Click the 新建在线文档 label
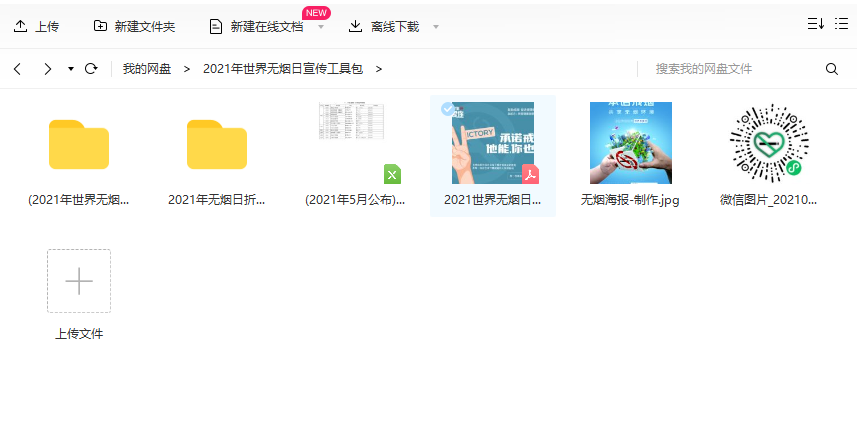Image resolution: width=857 pixels, height=429 pixels. [x=267, y=26]
